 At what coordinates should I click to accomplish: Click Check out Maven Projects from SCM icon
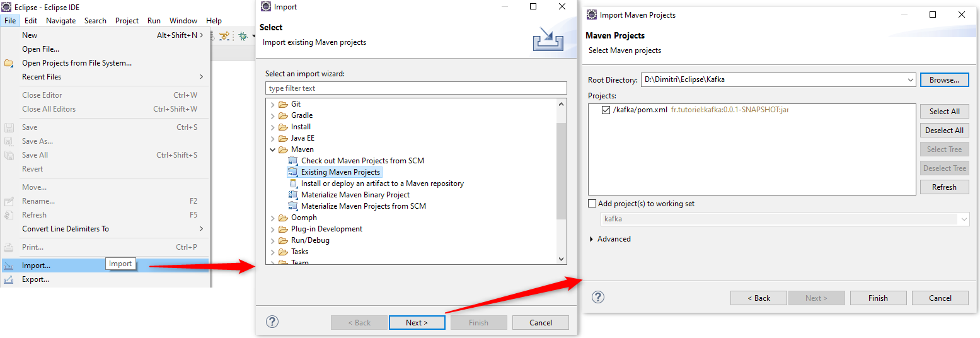pyautogui.click(x=292, y=161)
